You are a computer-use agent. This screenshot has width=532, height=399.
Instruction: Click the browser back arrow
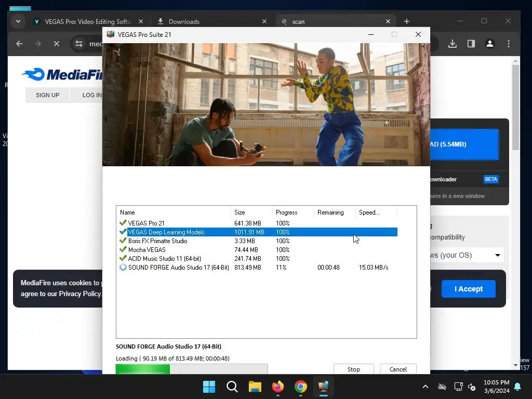pos(19,44)
